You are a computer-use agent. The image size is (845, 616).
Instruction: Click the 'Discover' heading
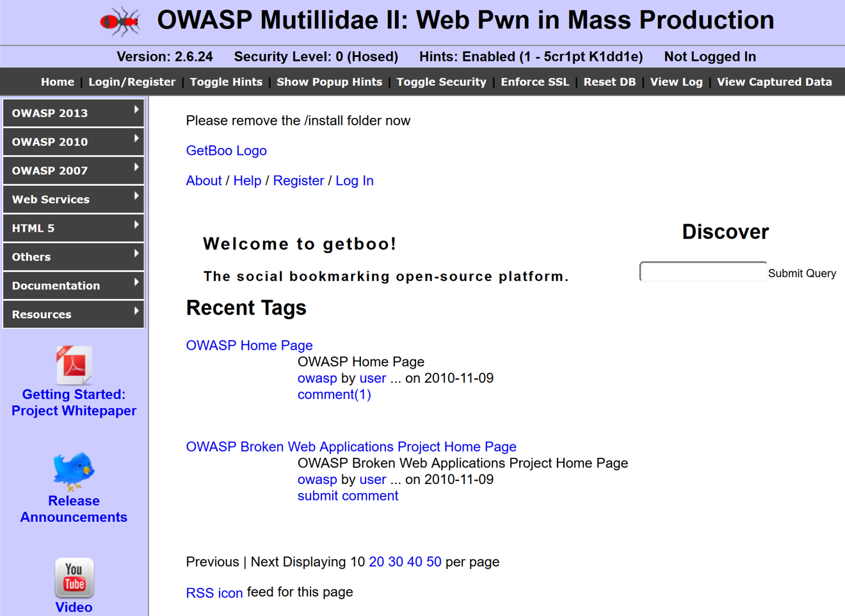(x=725, y=232)
